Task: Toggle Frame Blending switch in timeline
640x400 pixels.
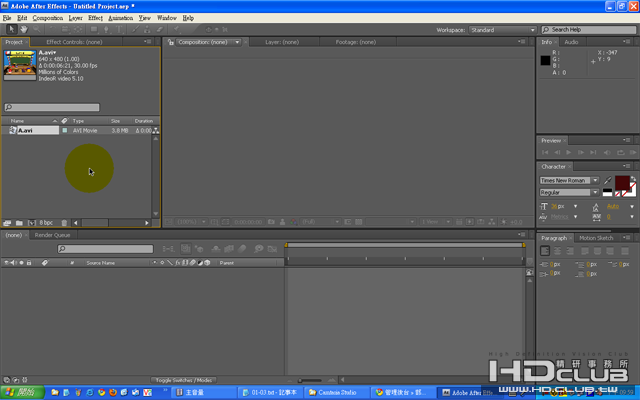Action: [x=229, y=249]
